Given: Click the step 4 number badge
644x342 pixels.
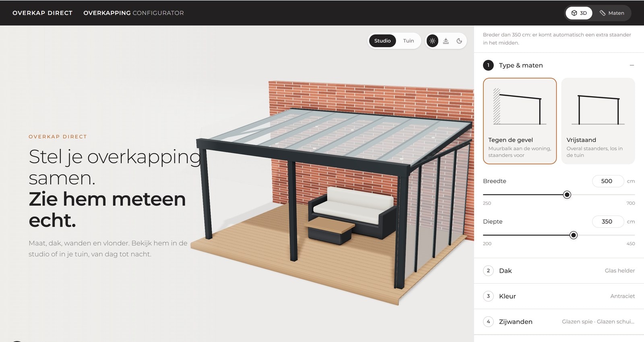Looking at the screenshot, I should [488, 321].
